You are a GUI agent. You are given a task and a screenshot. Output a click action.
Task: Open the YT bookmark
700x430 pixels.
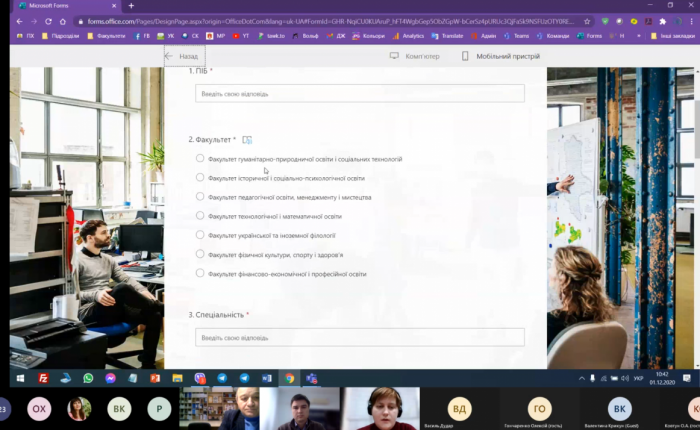[x=241, y=36]
